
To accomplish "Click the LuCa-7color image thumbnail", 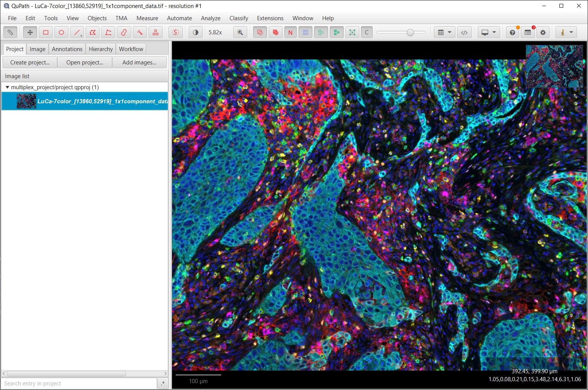I will pyautogui.click(x=26, y=101).
